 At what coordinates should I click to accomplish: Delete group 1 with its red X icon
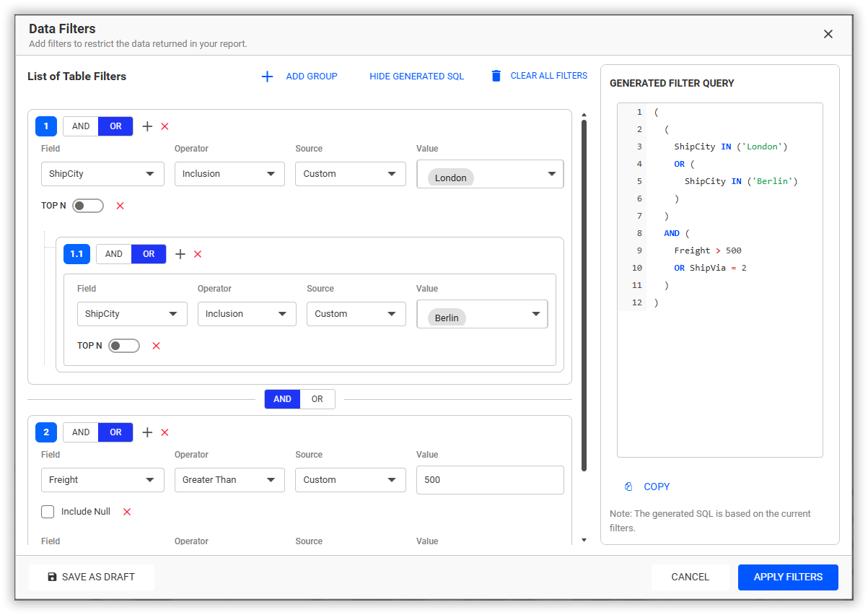click(x=165, y=126)
